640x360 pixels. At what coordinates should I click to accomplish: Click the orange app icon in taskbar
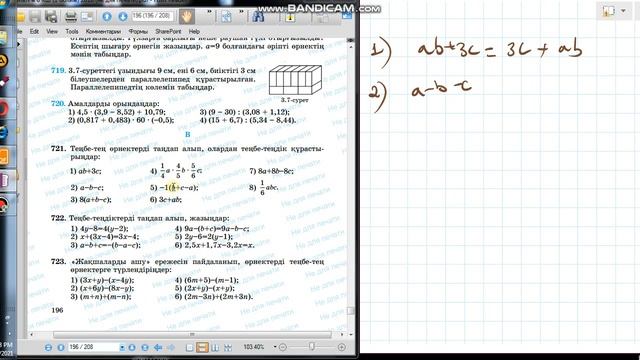click(x=4, y=156)
